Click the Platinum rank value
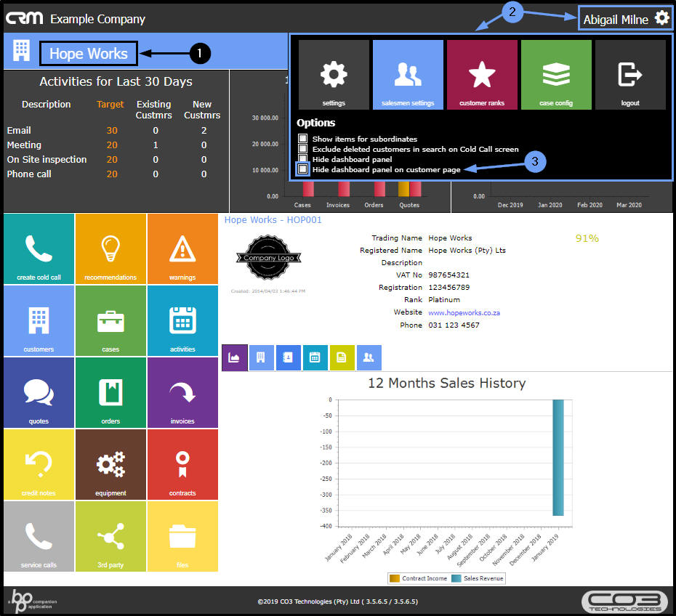Screen dimensions: 676x616 tap(444, 300)
